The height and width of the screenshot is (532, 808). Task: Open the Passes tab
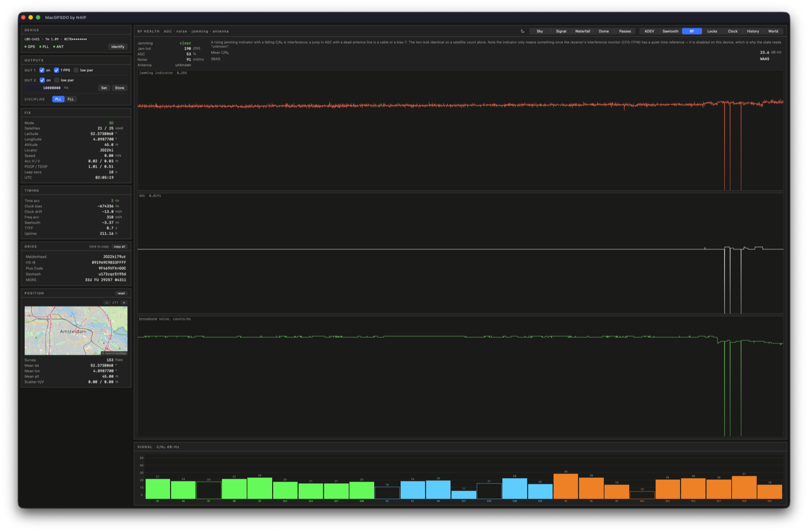point(625,31)
